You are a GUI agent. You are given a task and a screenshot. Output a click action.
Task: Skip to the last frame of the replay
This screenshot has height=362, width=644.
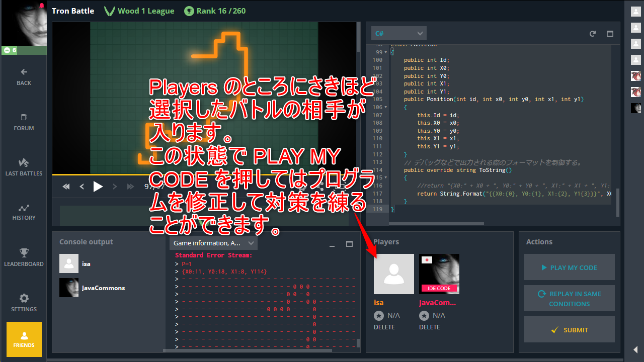pos(131,187)
